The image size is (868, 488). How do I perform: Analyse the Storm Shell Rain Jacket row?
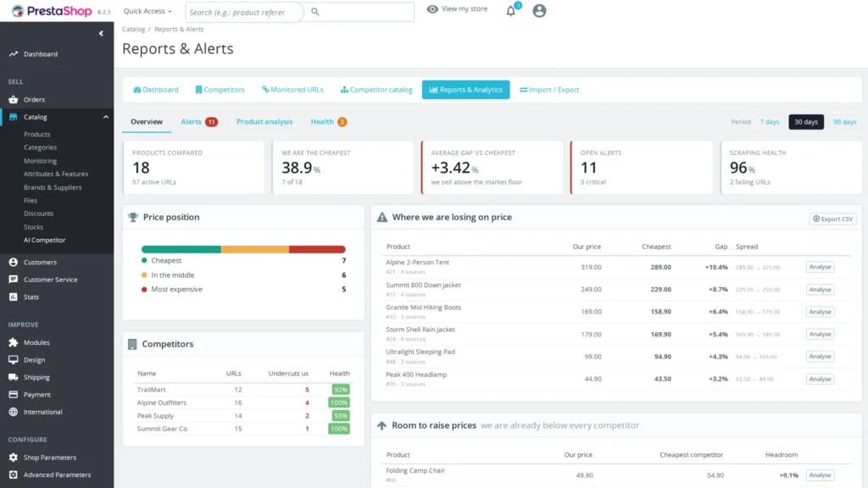820,334
